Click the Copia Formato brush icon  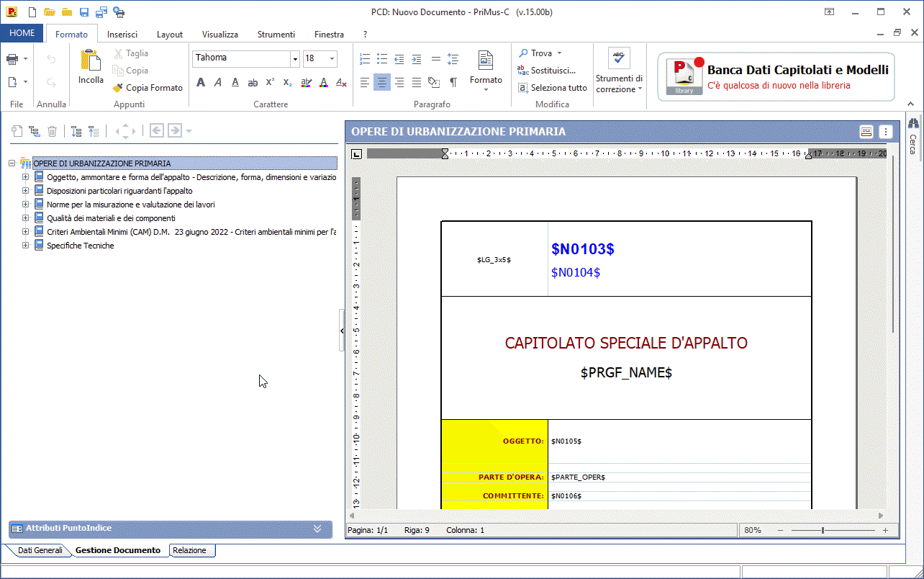[118, 88]
